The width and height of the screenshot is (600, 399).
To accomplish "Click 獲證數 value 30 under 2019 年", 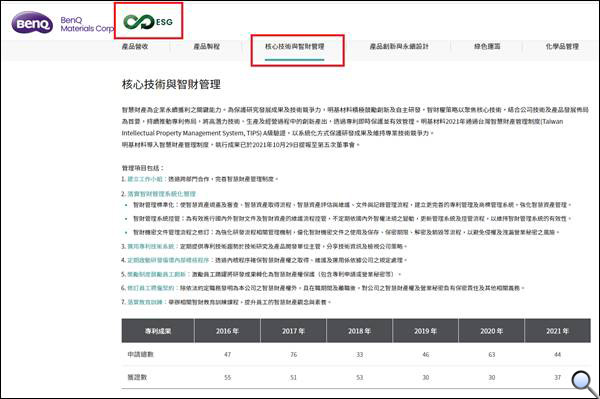I will point(426,378).
